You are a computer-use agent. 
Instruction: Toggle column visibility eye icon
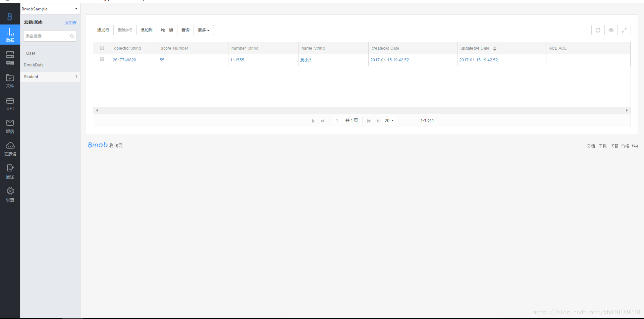(x=611, y=30)
